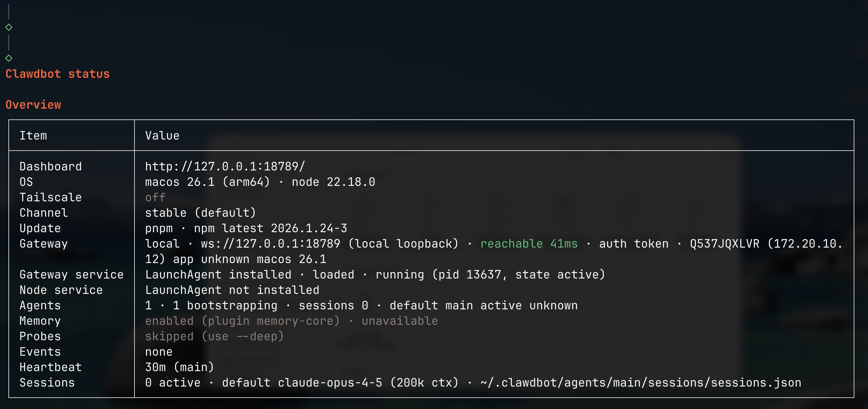
Task: Click the ws://127.0.0.1:18789 gateway address
Action: [x=270, y=244]
